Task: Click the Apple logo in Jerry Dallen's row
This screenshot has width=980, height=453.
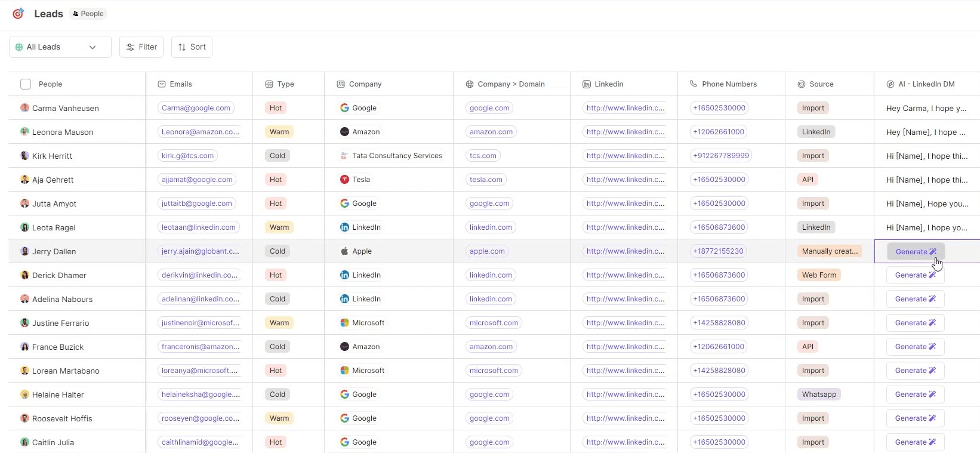Action: tap(344, 251)
